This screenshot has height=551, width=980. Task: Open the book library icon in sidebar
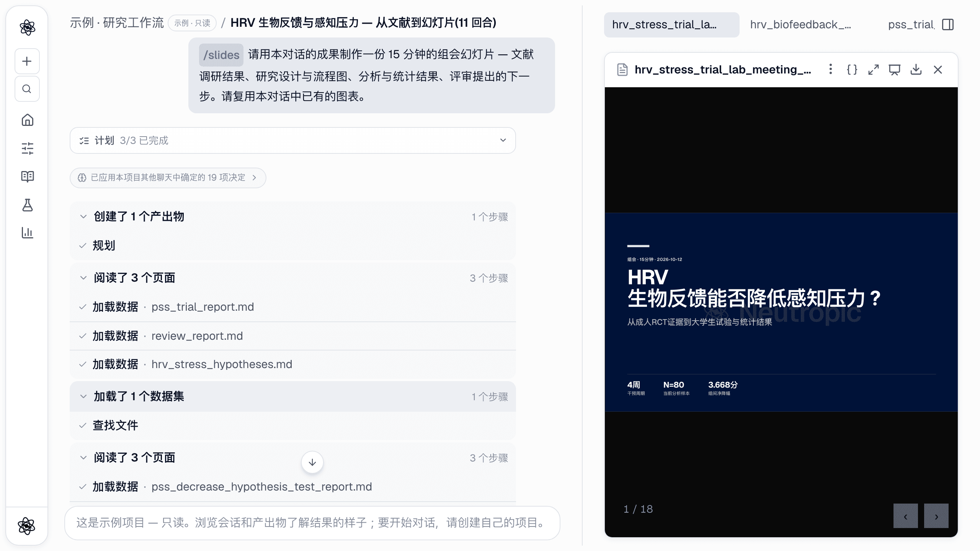27,176
